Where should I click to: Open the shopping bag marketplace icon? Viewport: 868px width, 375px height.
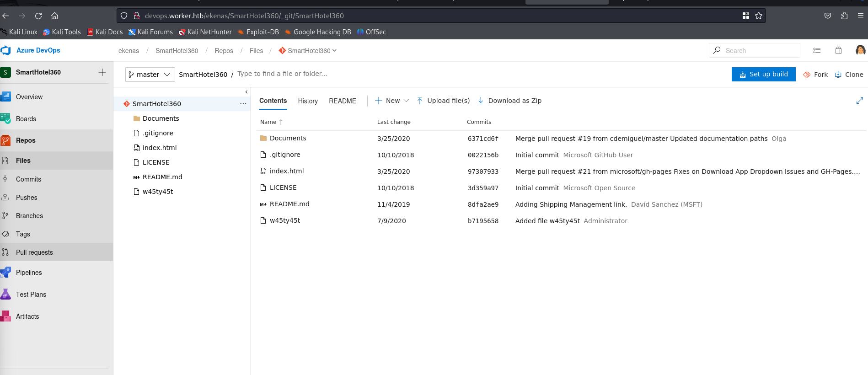pyautogui.click(x=838, y=50)
